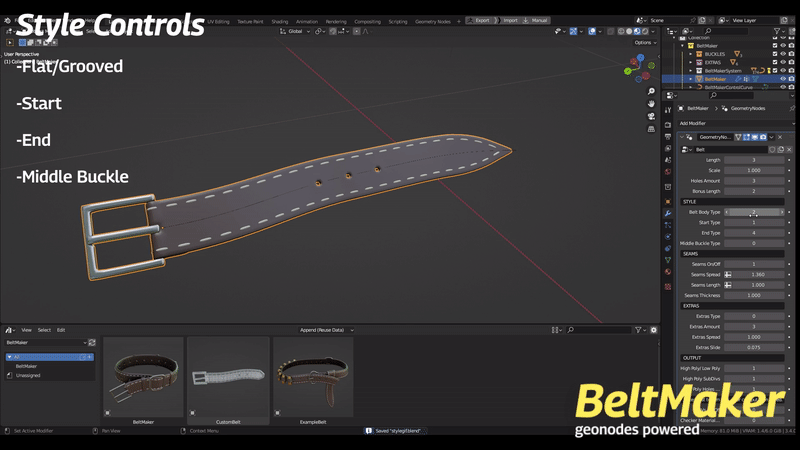Switch to the Animation workspace tab
Image resolution: width=800 pixels, height=450 pixels.
click(307, 21)
